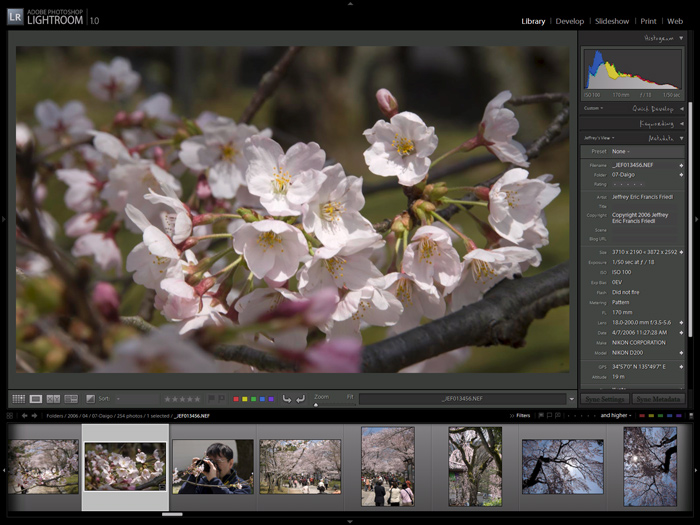
Task: Click action arrow beside Lens field
Action: pyautogui.click(x=681, y=322)
